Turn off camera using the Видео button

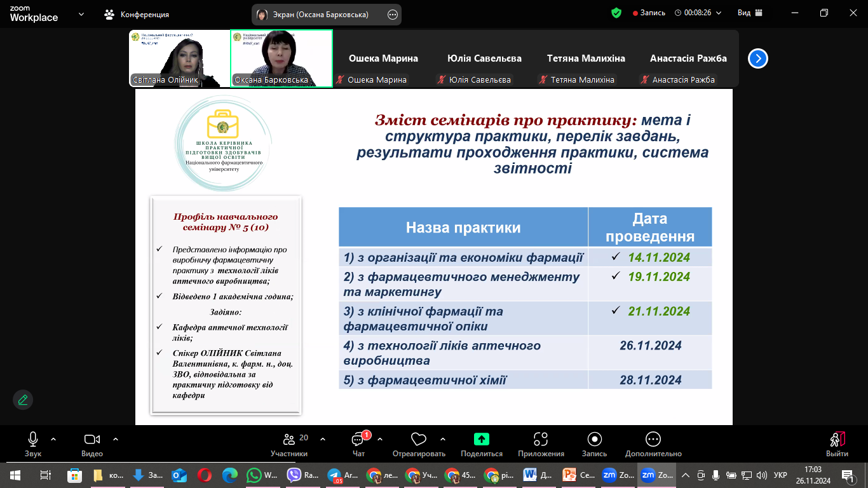click(92, 444)
